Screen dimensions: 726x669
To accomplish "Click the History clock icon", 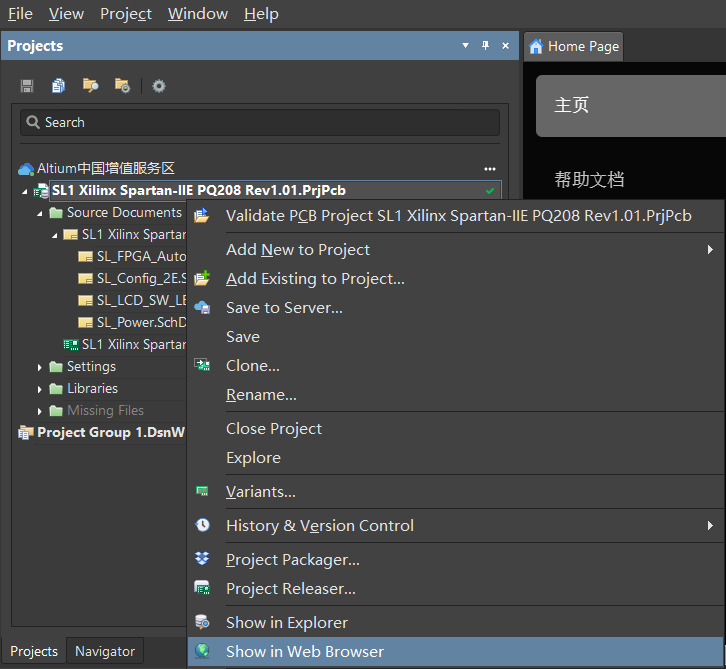I will [x=202, y=525].
